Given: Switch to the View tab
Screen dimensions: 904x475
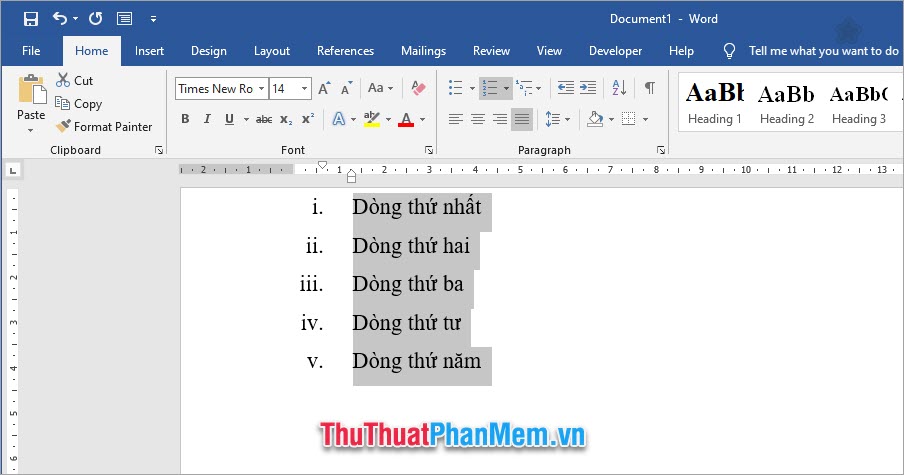Looking at the screenshot, I should (549, 51).
